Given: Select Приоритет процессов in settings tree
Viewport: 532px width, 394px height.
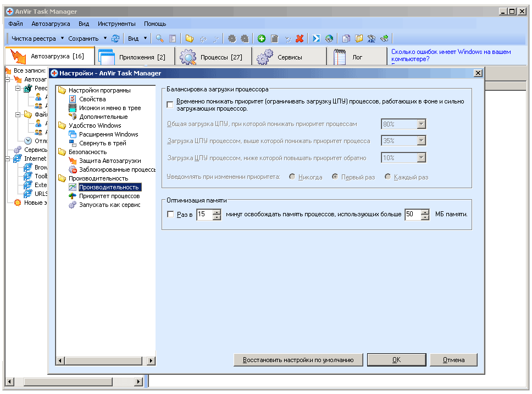Looking at the screenshot, I should click(x=109, y=196).
